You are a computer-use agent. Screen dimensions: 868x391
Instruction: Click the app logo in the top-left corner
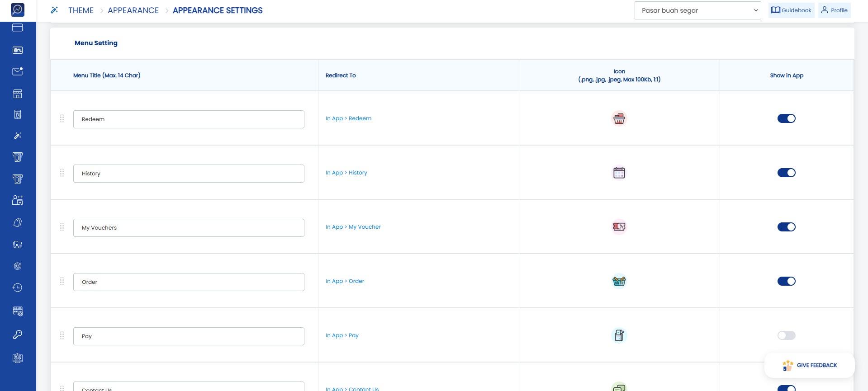coord(18,9)
